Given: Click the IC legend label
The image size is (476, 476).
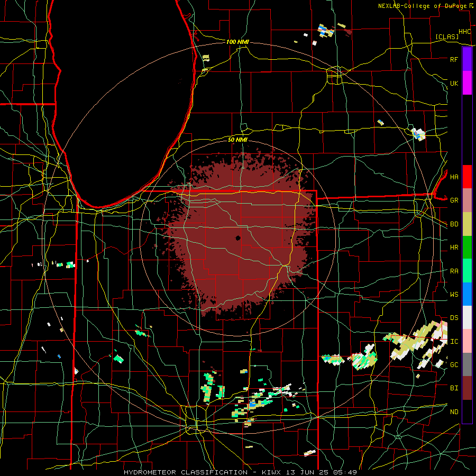Looking at the screenshot, I should click(x=454, y=342).
